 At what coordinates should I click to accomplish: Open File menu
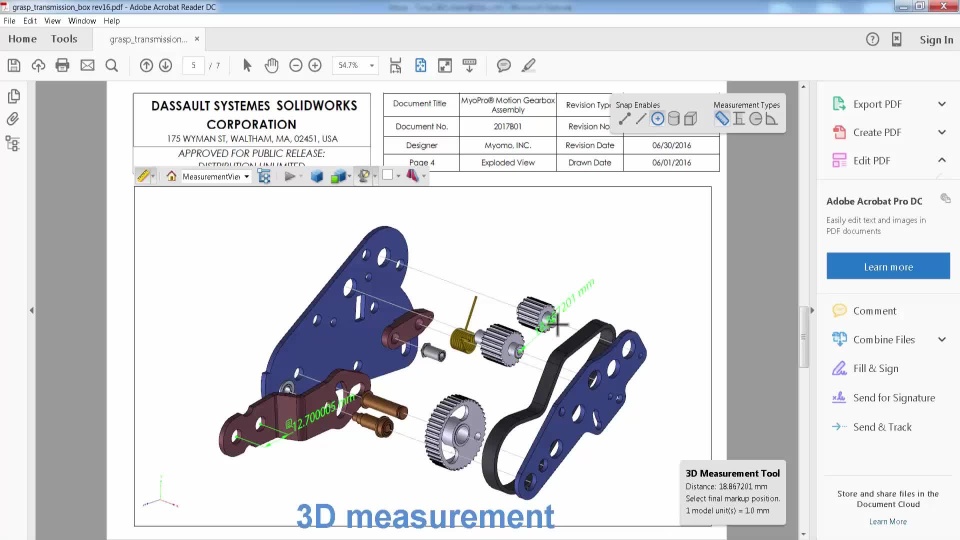coord(9,21)
